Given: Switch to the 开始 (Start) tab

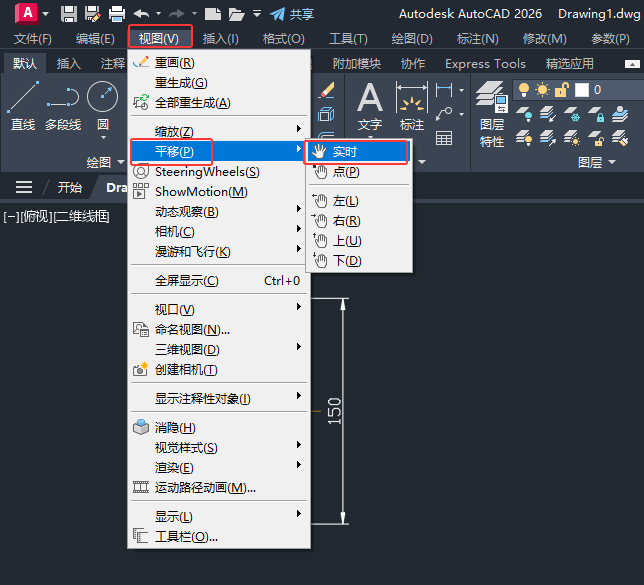Looking at the screenshot, I should pyautogui.click(x=69, y=187).
